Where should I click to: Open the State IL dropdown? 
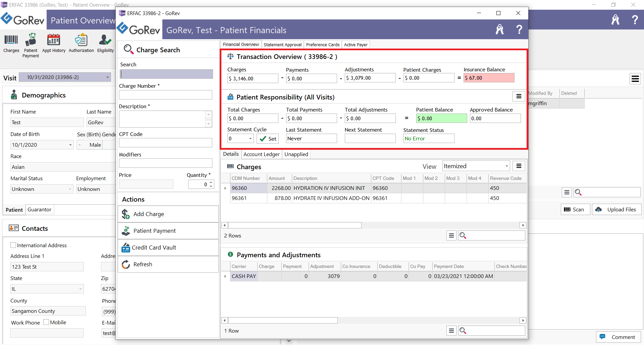coord(81,289)
